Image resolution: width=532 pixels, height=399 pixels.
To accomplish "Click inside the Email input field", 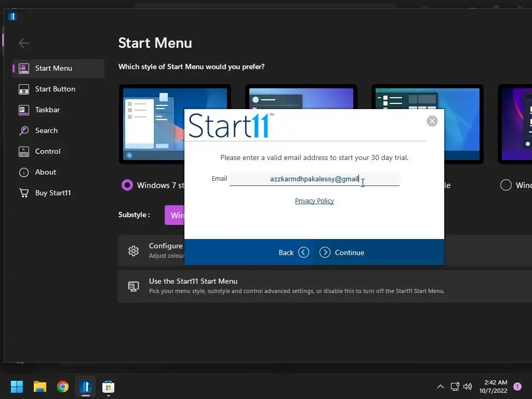I will click(314, 179).
